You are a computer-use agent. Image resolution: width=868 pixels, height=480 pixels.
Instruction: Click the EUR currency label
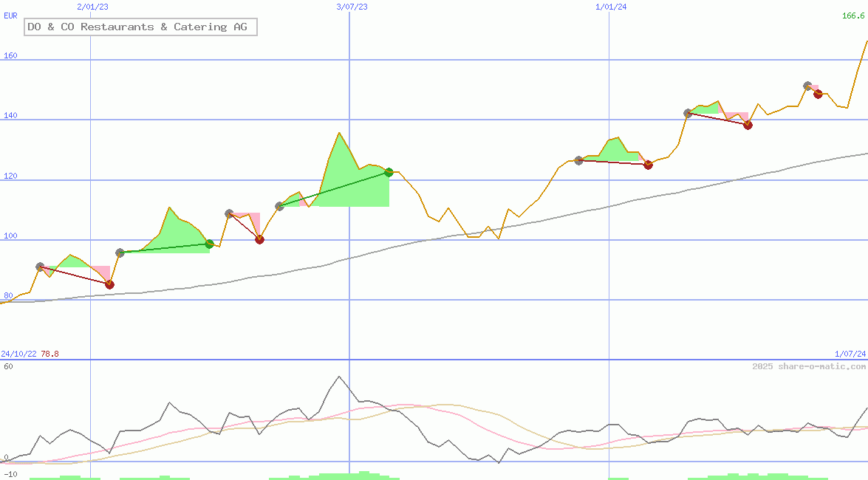[10, 16]
